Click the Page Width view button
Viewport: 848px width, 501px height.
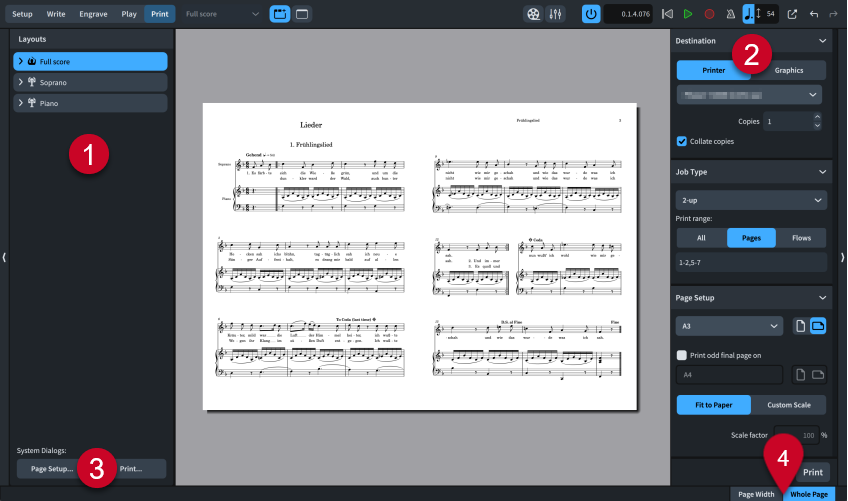coord(756,494)
